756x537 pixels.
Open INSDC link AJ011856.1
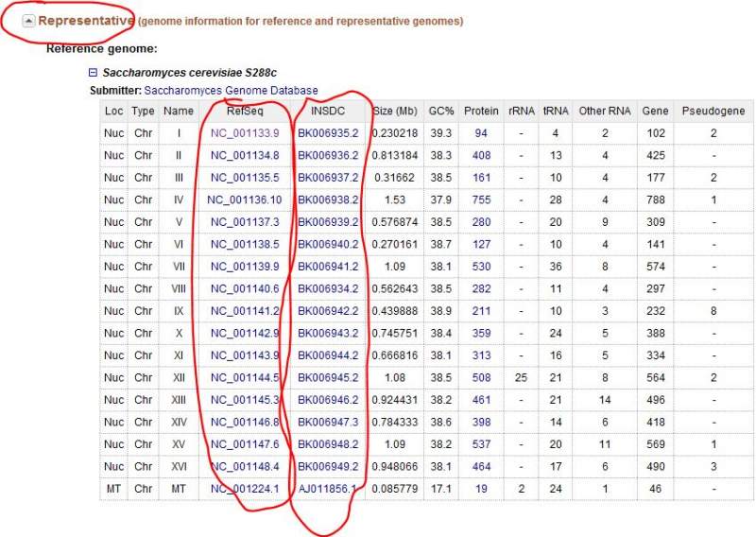(327, 489)
